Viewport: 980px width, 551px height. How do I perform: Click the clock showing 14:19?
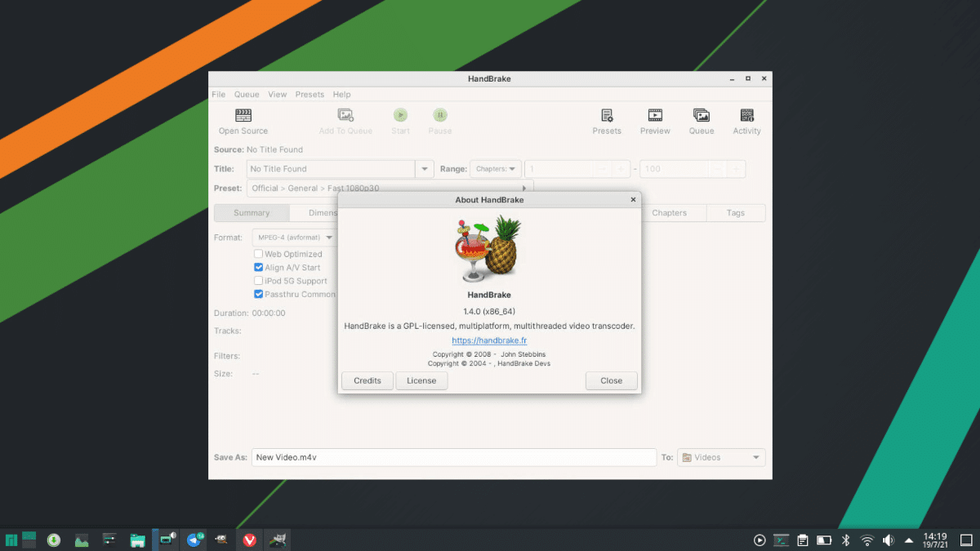[935, 540]
